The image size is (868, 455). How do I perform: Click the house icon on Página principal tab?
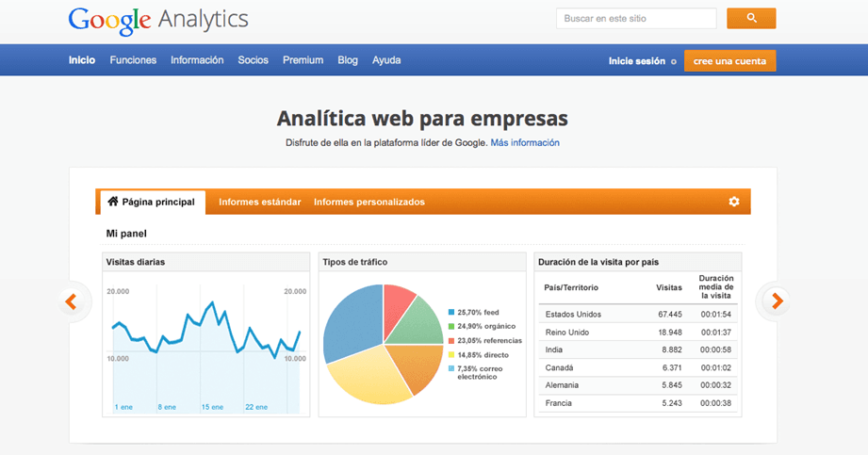coord(113,202)
